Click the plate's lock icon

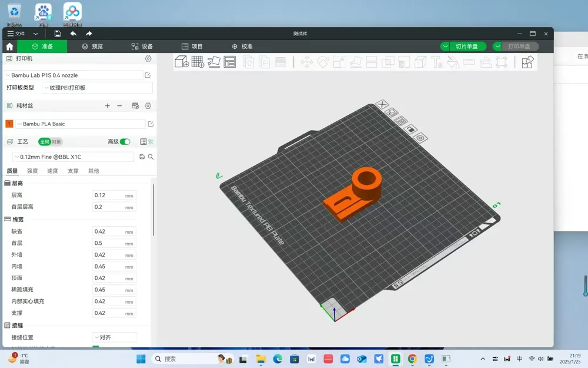[410, 129]
